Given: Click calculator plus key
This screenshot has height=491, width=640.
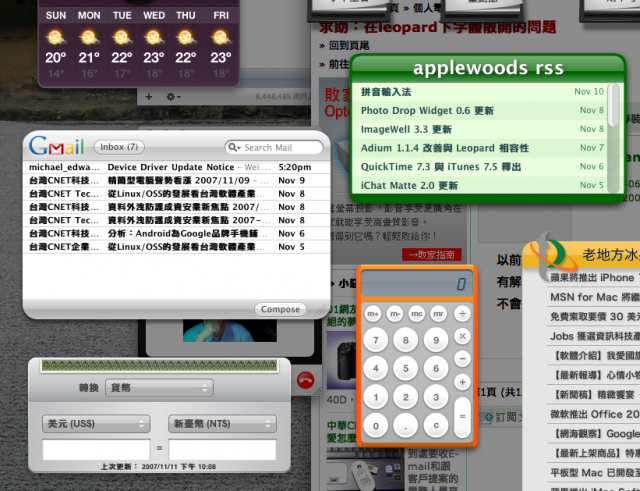Looking at the screenshot, I should pyautogui.click(x=462, y=382).
